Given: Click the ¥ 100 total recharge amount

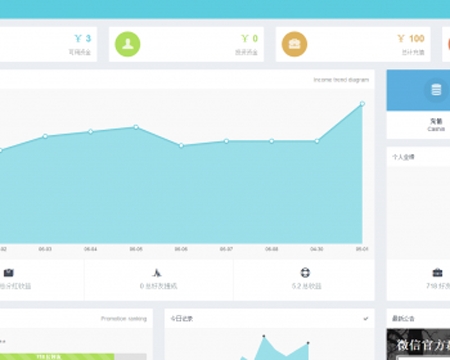Looking at the screenshot, I should tap(411, 39).
